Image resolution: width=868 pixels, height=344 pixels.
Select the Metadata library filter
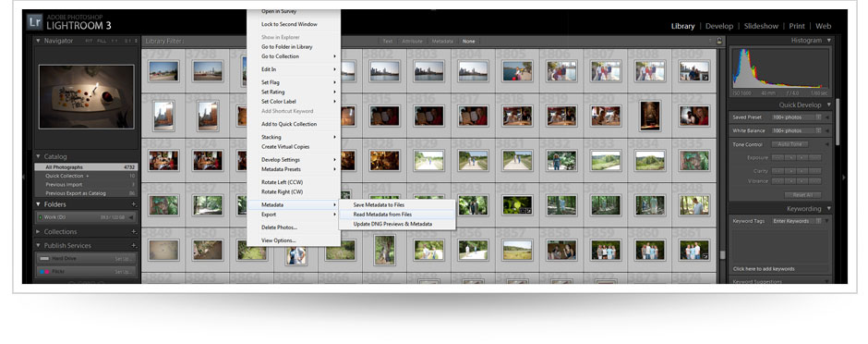[442, 41]
